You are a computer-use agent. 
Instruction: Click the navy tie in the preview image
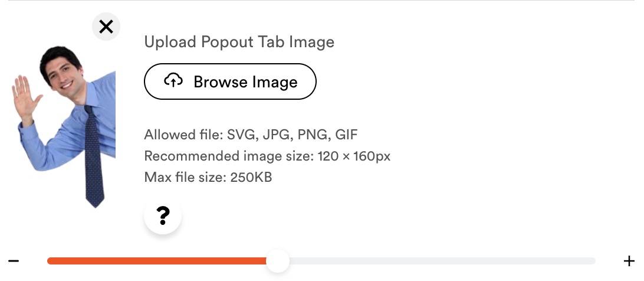pyautogui.click(x=94, y=156)
